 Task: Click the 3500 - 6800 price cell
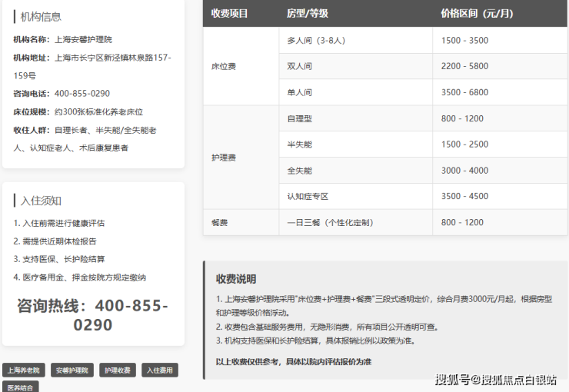pyautogui.click(x=500, y=92)
